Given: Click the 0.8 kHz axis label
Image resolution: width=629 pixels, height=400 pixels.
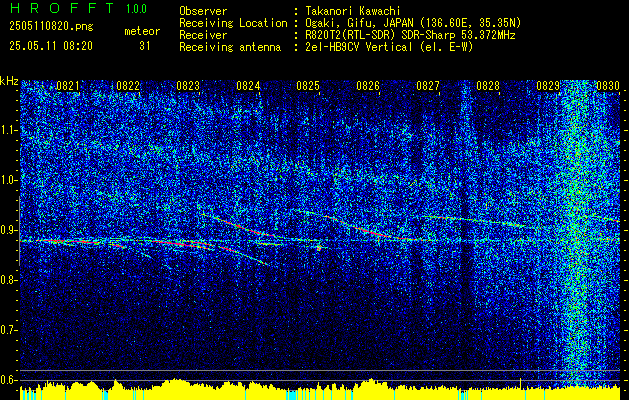Looking at the screenshot, I should [x=8, y=280].
